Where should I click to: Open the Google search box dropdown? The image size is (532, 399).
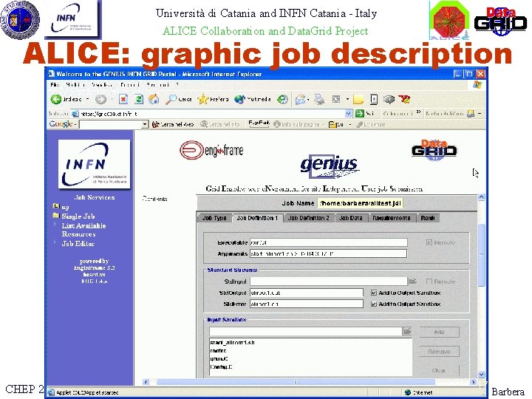point(145,125)
